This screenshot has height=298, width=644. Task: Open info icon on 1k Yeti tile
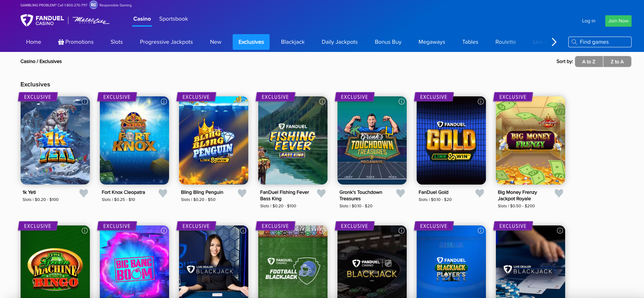(x=85, y=102)
